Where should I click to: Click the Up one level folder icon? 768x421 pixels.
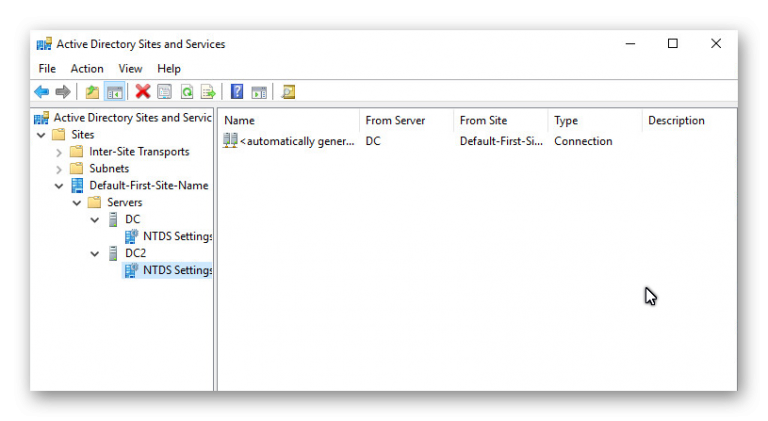coord(93,92)
